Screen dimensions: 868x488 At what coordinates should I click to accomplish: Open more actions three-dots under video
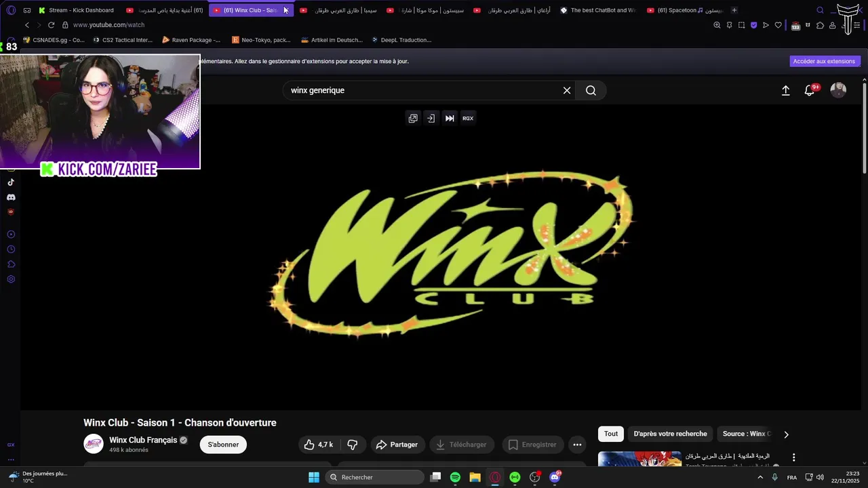[577, 445]
